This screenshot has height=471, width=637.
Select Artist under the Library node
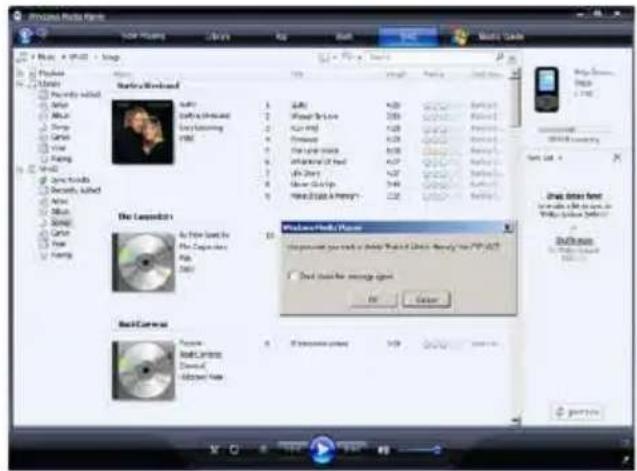(60, 105)
